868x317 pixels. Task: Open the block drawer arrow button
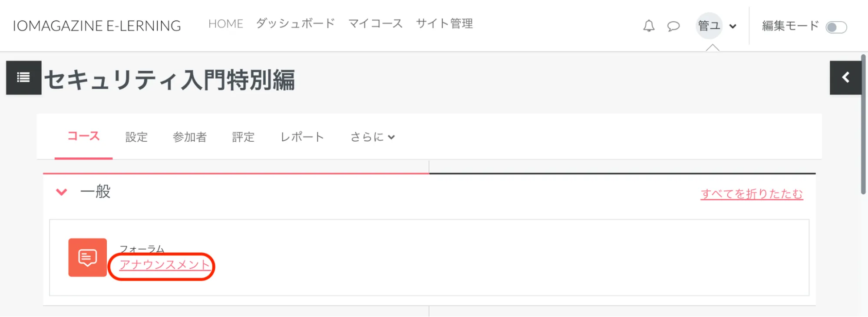[845, 78]
